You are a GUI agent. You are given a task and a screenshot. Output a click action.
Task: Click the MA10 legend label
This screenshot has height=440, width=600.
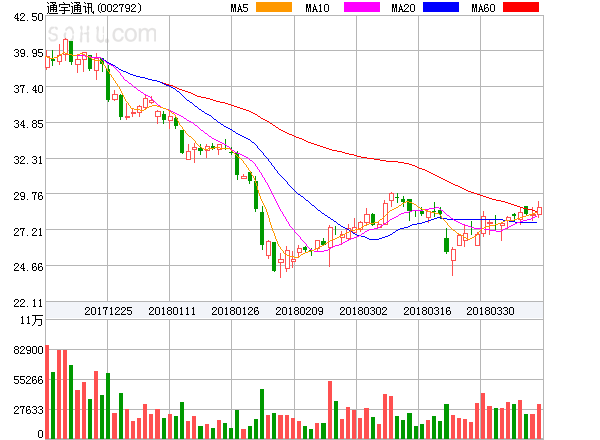(x=317, y=8)
